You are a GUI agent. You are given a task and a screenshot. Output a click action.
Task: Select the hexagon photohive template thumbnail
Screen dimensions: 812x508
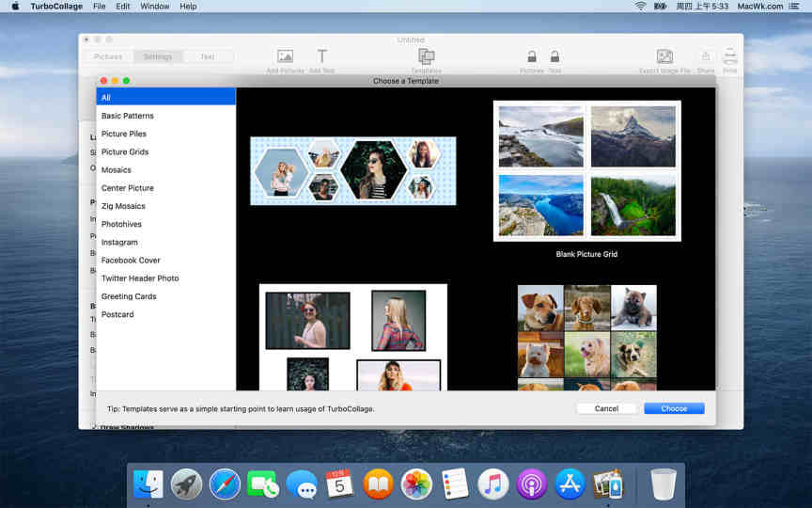point(353,170)
